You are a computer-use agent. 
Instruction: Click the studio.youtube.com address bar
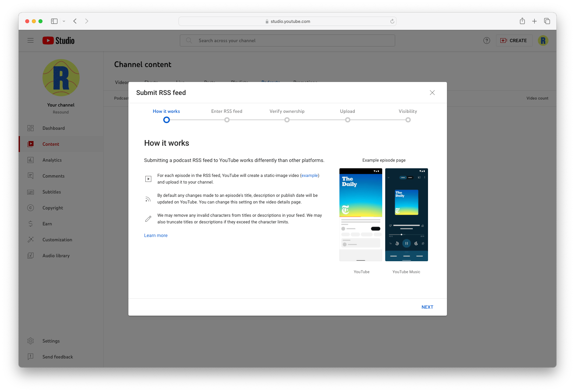pyautogui.click(x=287, y=21)
